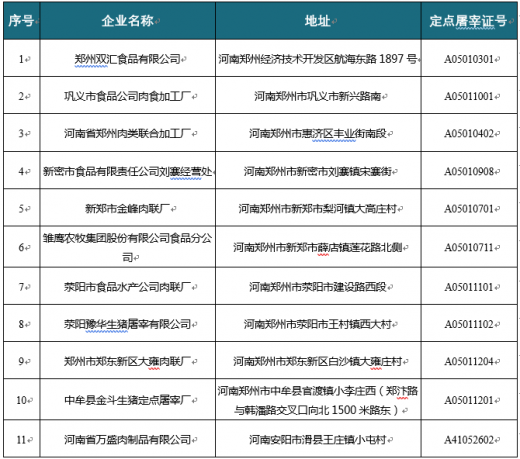Select the cell 河南省郑州肉类联合加工厂
The image size is (520, 459).
(x=128, y=133)
